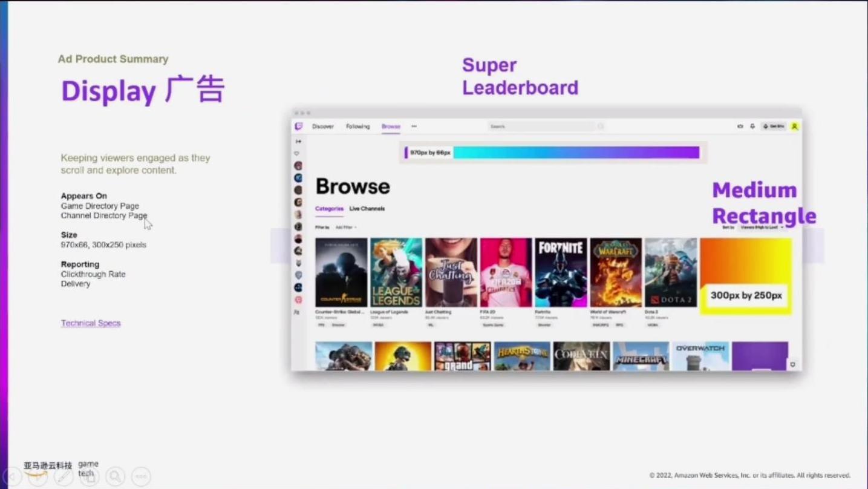
Task: Click the bottom icon of the Twitch sidebar
Action: (x=296, y=312)
